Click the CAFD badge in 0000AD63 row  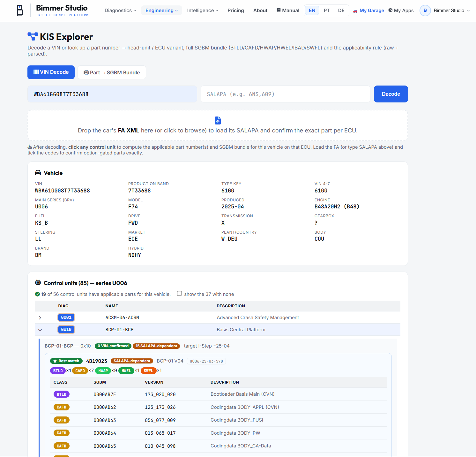click(62, 420)
